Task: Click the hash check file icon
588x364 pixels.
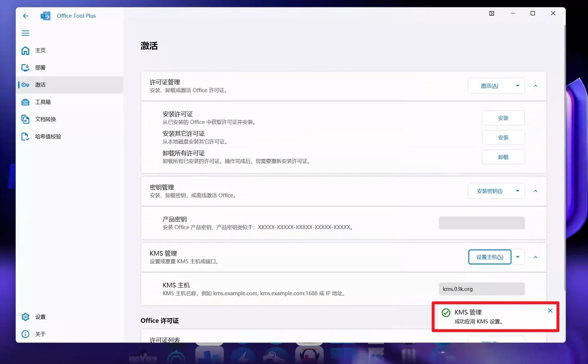Action: point(25,137)
